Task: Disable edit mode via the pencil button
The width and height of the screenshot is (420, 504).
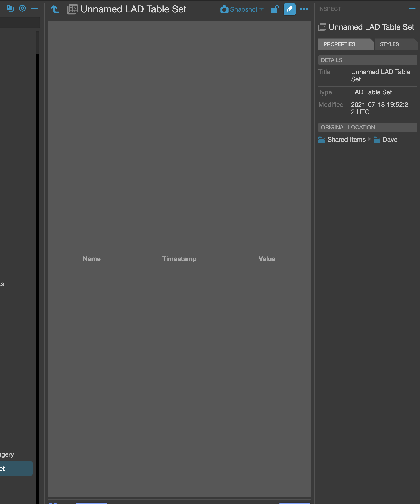Action: click(x=289, y=9)
